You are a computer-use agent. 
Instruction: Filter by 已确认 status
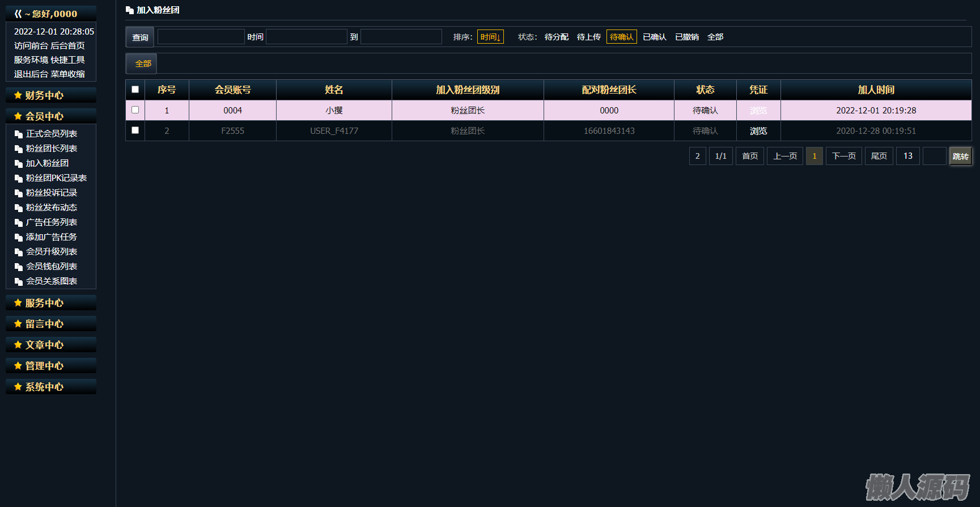(654, 37)
